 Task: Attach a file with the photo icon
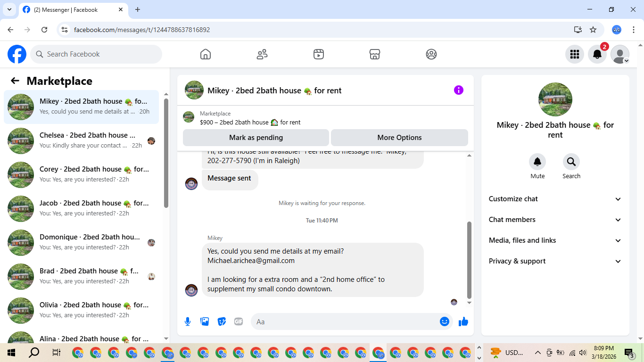point(205,321)
